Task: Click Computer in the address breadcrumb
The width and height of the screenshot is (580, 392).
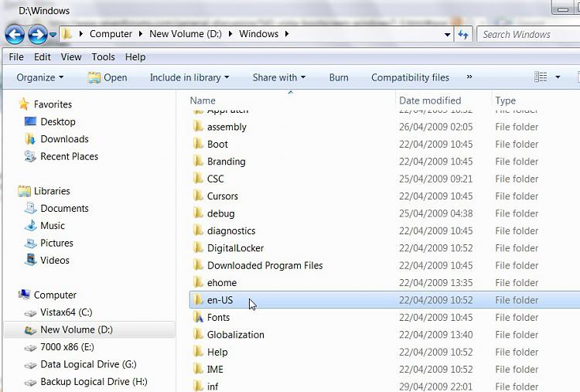Action: pyautogui.click(x=111, y=34)
